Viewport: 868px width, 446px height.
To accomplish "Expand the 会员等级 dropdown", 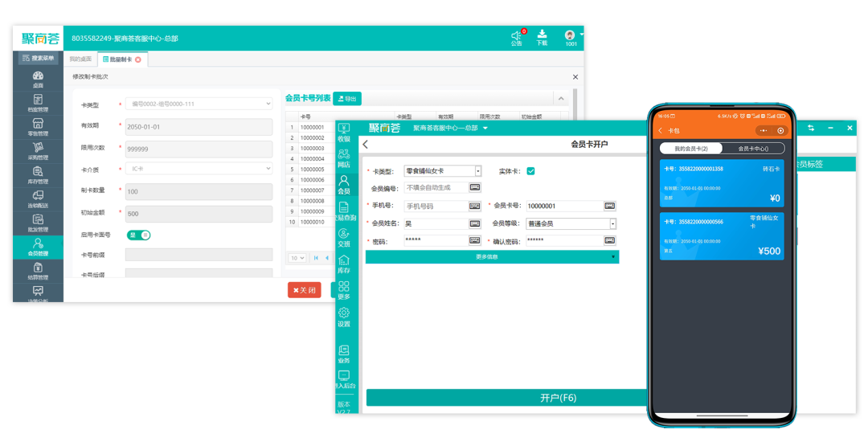I will pos(612,223).
